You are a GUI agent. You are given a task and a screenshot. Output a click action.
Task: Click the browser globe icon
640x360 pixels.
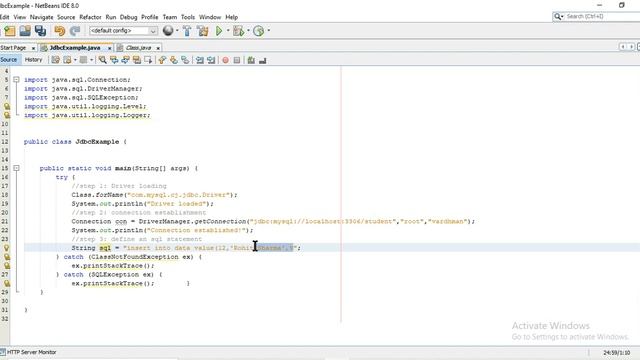168,30
